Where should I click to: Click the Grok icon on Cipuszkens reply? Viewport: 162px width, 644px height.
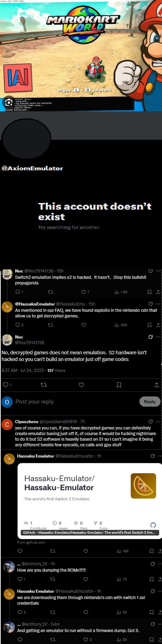(x=151, y=421)
